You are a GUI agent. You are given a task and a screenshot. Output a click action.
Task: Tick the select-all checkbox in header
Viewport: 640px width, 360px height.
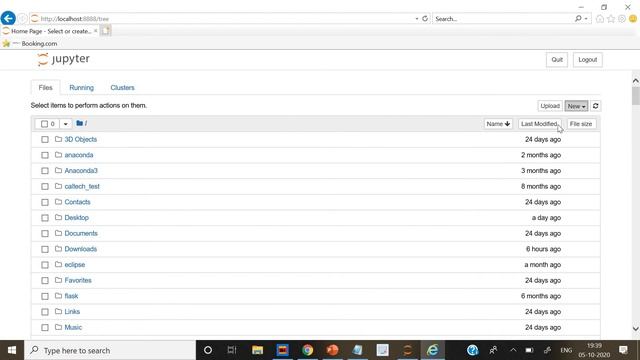point(44,124)
